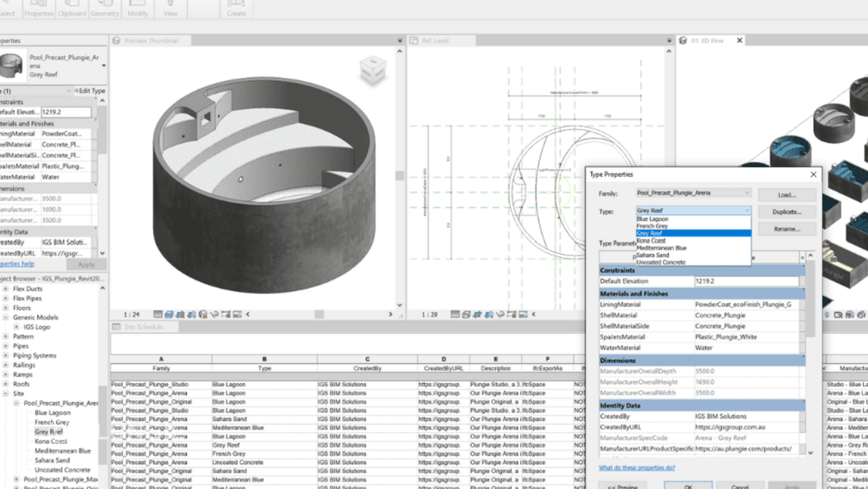Screen dimensions: 868x489
Task: Choose Mediterranean Blue from the Type list
Action: 661,248
